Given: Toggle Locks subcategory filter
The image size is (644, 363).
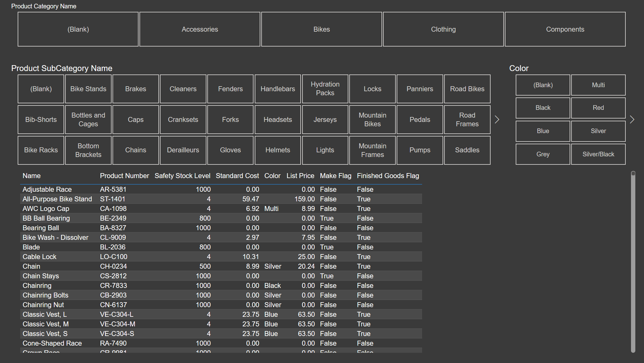Looking at the screenshot, I should click(x=373, y=89).
